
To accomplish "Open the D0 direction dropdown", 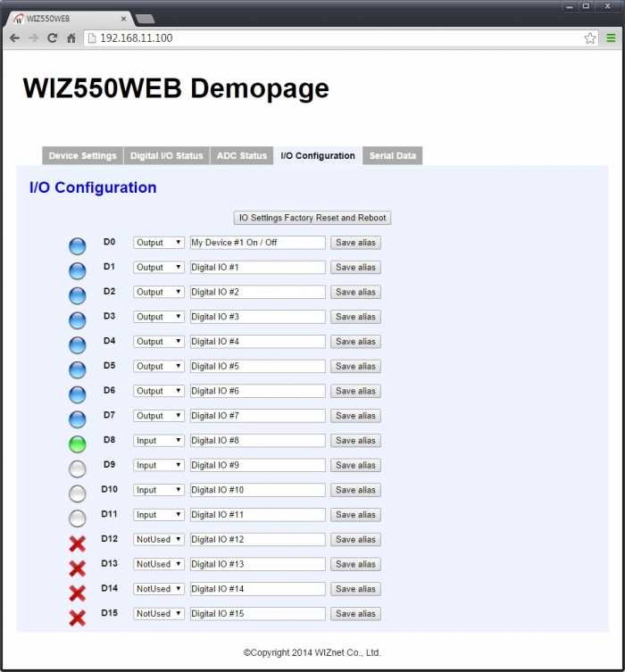I will (x=159, y=243).
